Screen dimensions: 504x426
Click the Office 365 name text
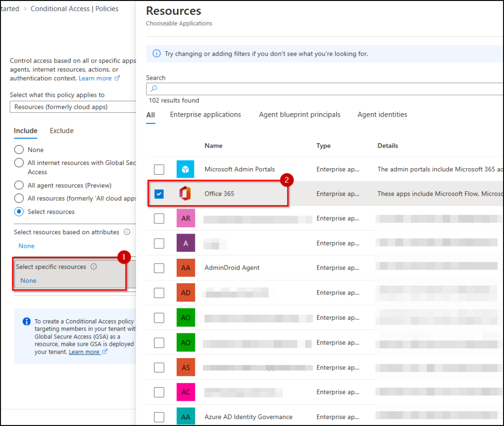[219, 194]
